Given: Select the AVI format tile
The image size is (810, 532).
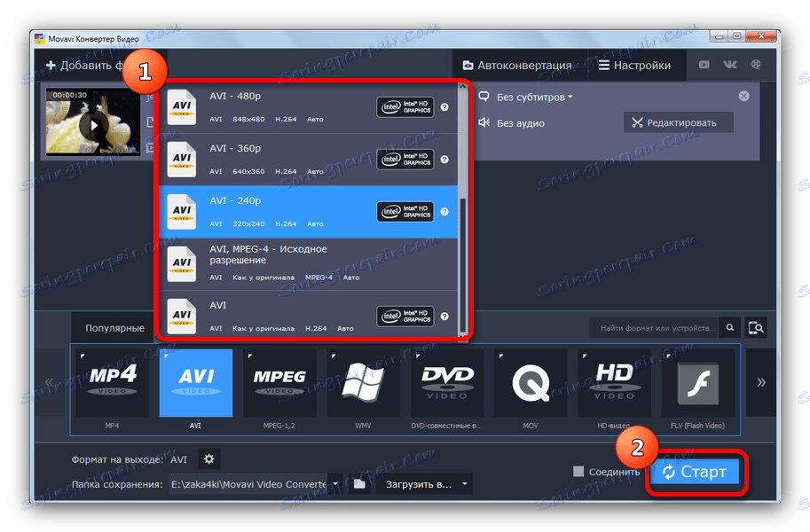Looking at the screenshot, I should (196, 383).
